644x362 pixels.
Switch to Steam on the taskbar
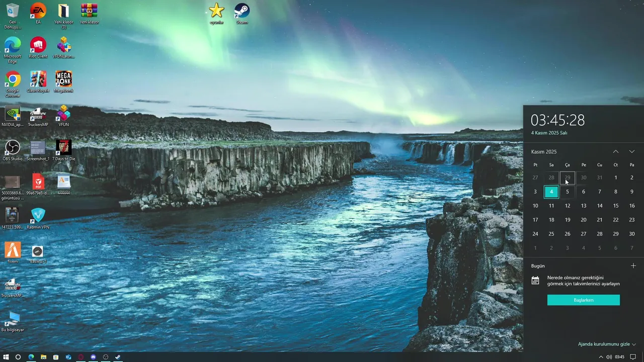click(x=118, y=357)
